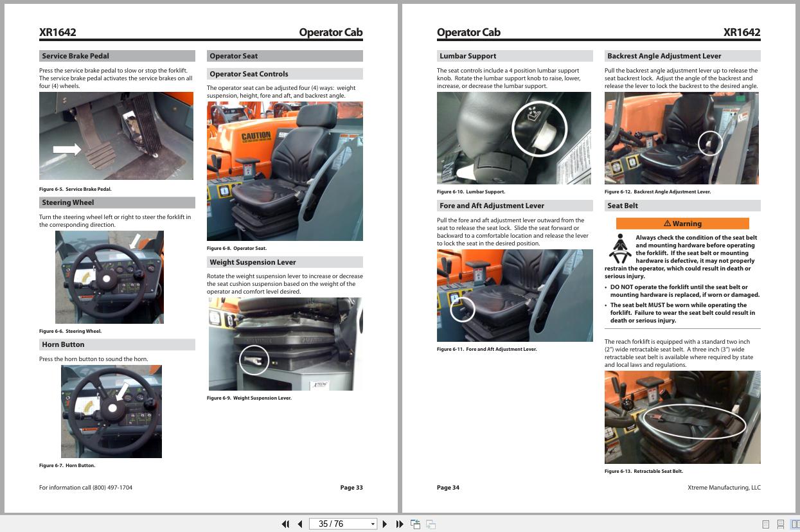Click the orange Warning banner
800x532 pixels.
tap(682, 224)
